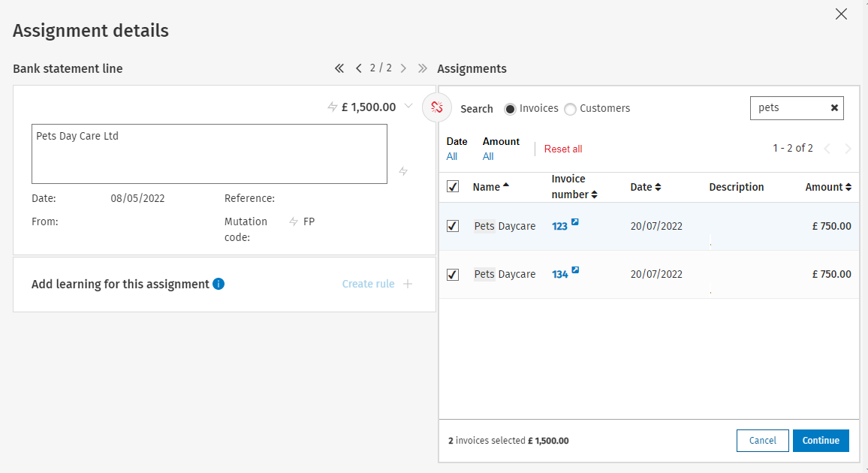Open invoice number 123 link

point(559,226)
